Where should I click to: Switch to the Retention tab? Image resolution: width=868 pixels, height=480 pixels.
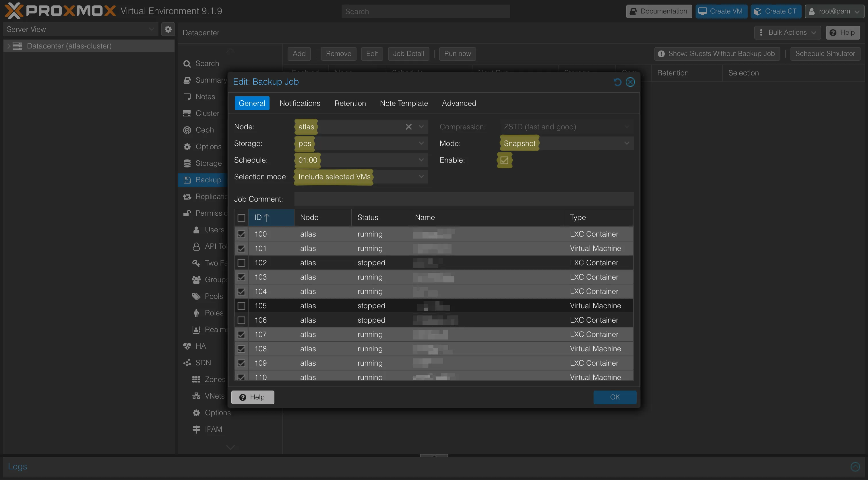pos(350,103)
